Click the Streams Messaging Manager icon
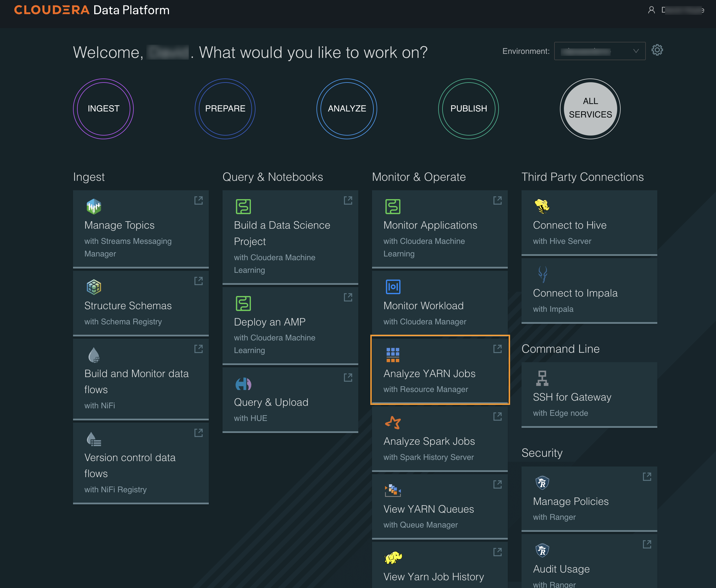 tap(94, 206)
